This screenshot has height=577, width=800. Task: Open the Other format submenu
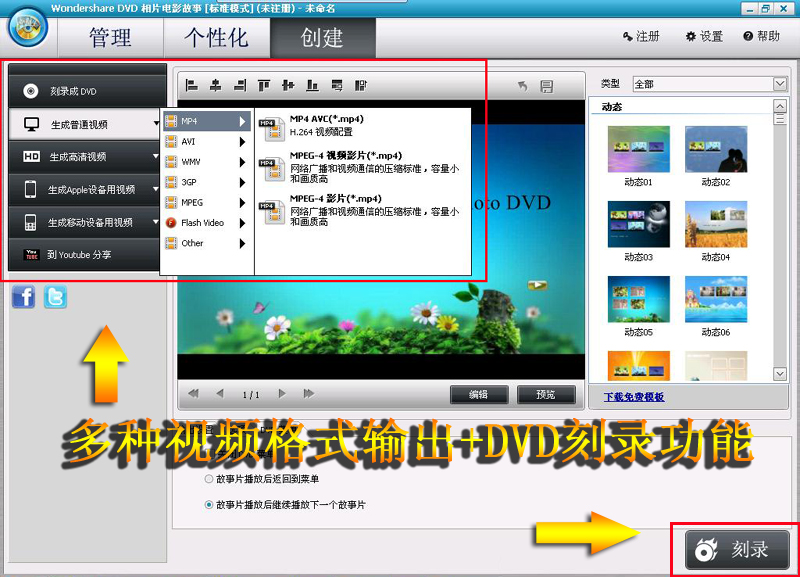click(x=207, y=243)
